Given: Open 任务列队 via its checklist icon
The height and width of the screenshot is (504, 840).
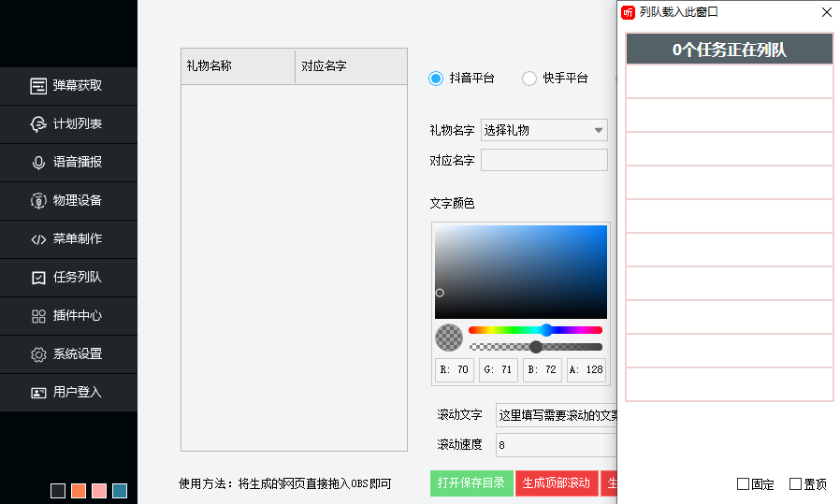Looking at the screenshot, I should [x=38, y=278].
